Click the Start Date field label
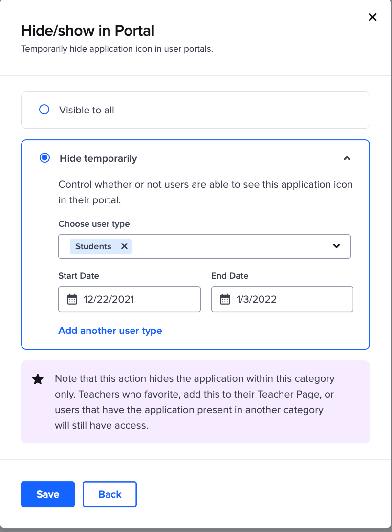The width and height of the screenshot is (392, 532). tap(79, 276)
